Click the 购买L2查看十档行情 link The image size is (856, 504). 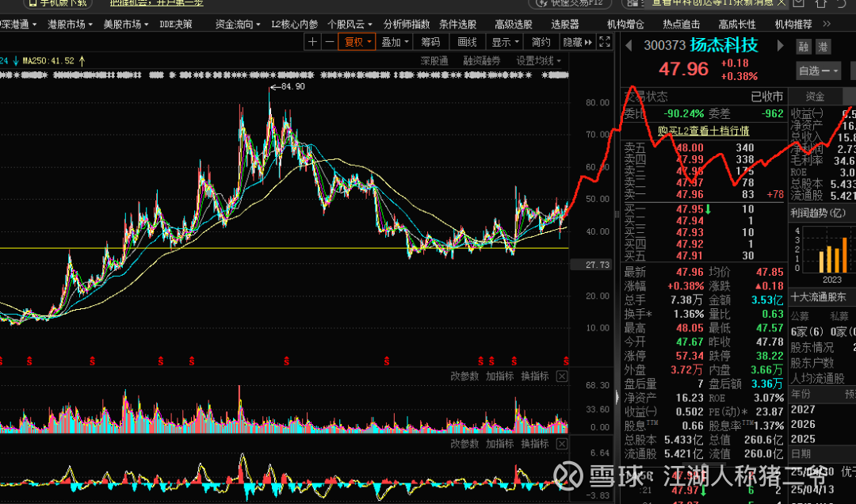point(704,131)
